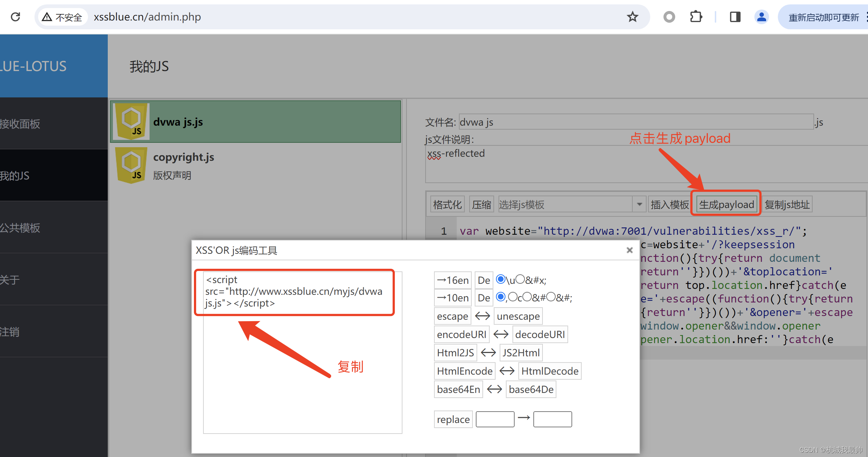Screen dimensions: 868x457
Task: Click the unescape button
Action: (518, 316)
